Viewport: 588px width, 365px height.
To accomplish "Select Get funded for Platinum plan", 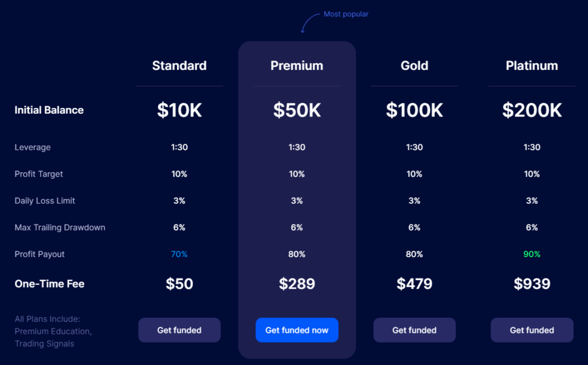I will (532, 330).
